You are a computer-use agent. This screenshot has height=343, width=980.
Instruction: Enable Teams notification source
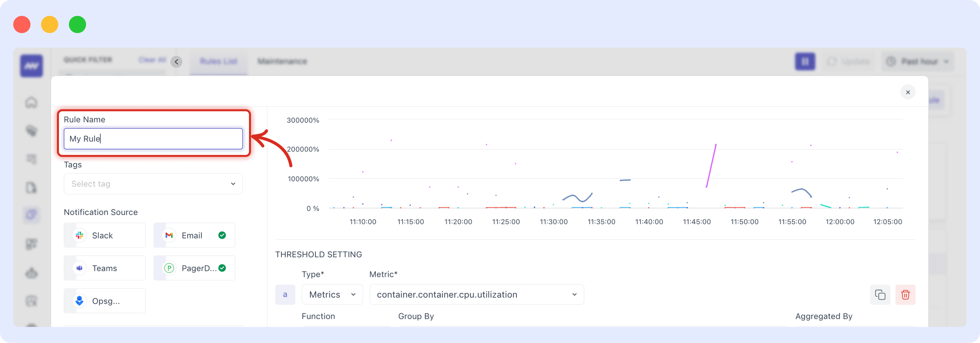pos(105,268)
